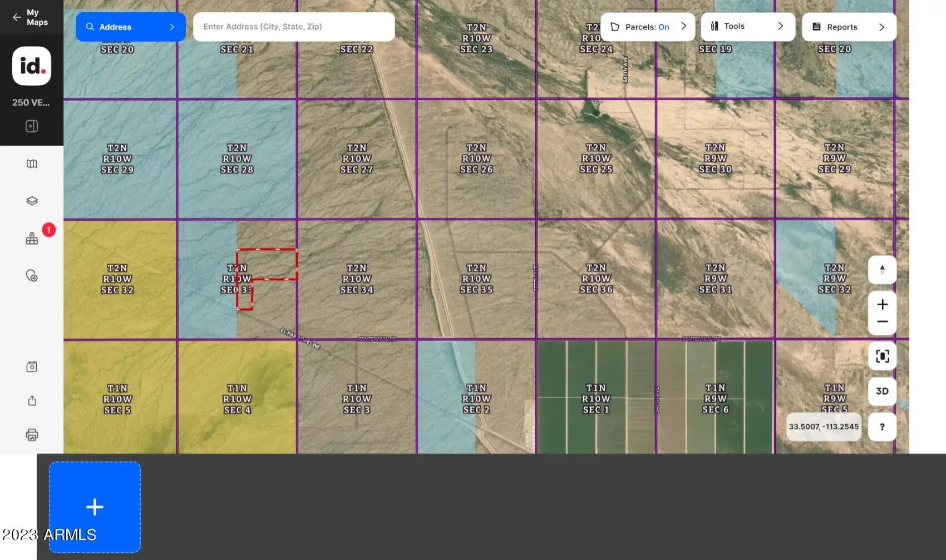Zoom in on the map

pos(882,304)
